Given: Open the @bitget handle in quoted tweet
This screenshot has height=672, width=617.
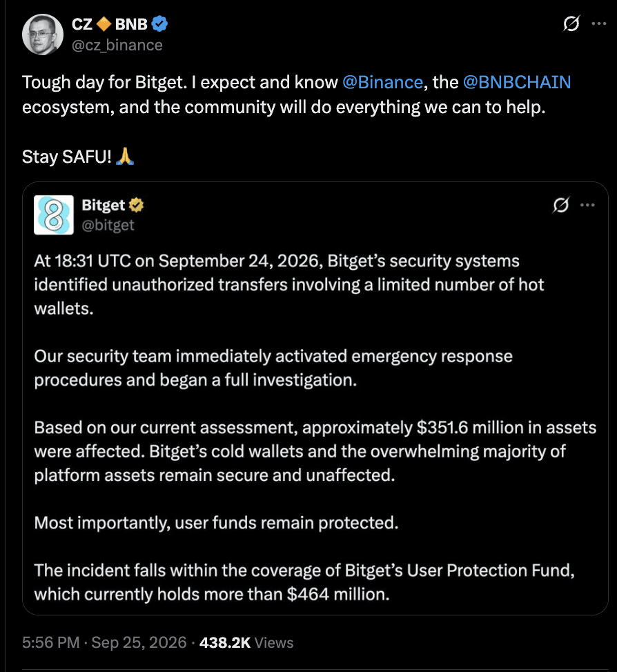Looking at the screenshot, I should (x=108, y=225).
